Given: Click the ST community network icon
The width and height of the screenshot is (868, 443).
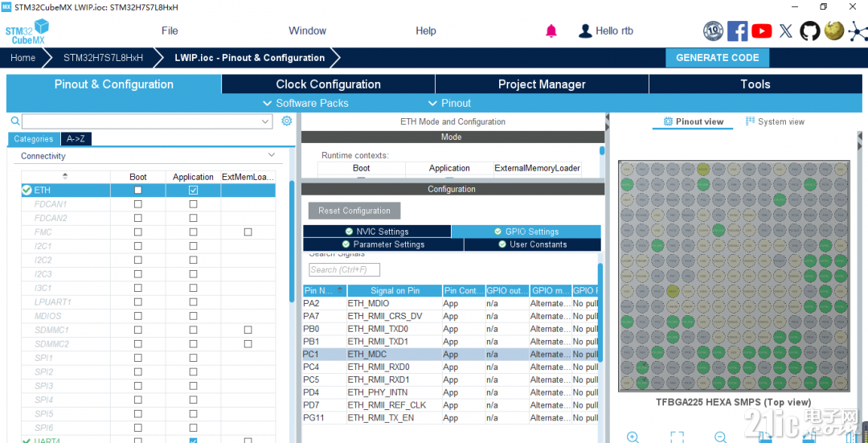Looking at the screenshot, I should coord(858,32).
